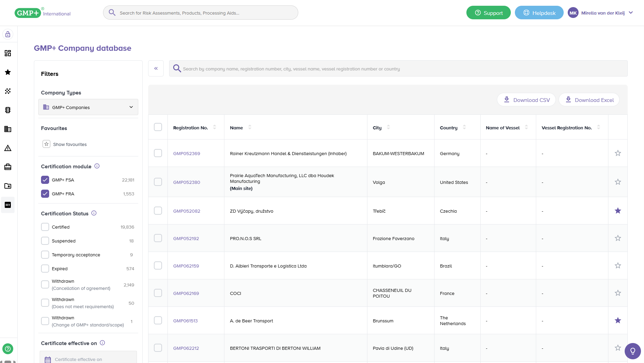Select the warning triangle icon in sidebar
Screen dimensions: 644x363
(8, 148)
